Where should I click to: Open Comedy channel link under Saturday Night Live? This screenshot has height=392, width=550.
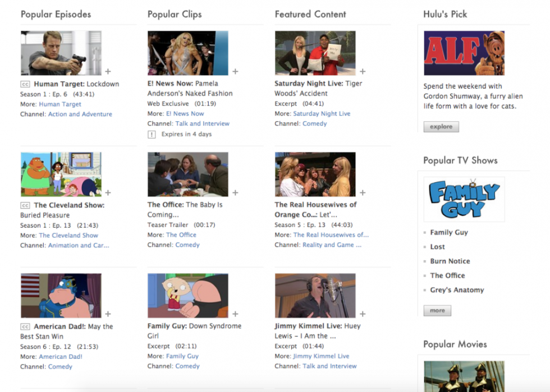(315, 123)
